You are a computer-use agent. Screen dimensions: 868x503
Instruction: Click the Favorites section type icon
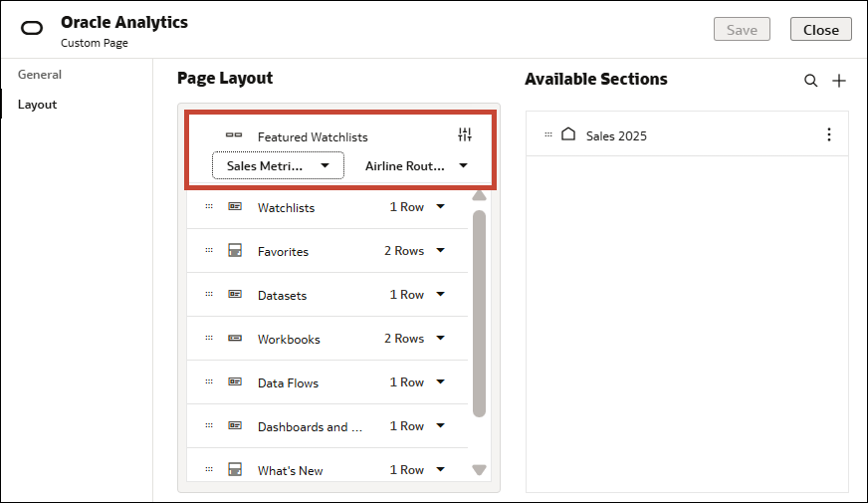pos(235,251)
